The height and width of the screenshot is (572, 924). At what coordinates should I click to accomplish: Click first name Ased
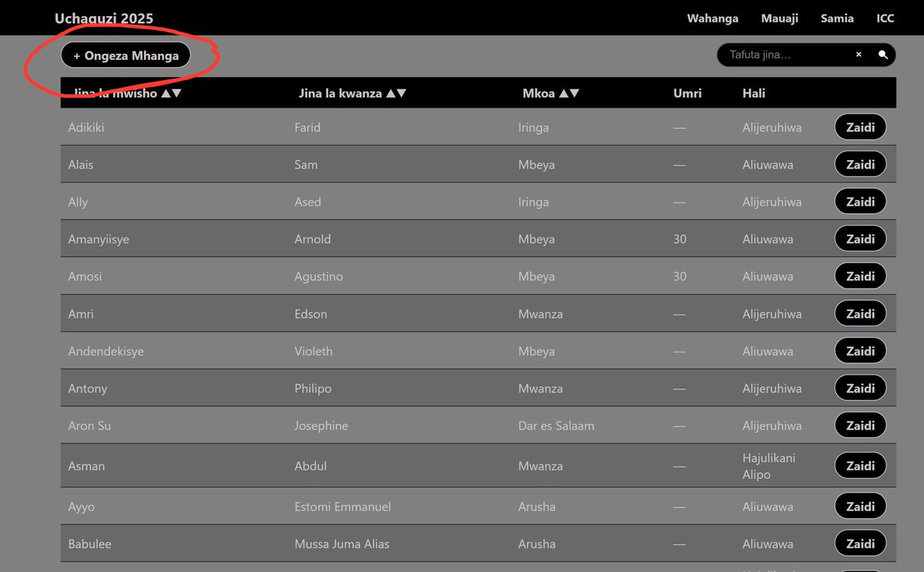[x=308, y=202]
